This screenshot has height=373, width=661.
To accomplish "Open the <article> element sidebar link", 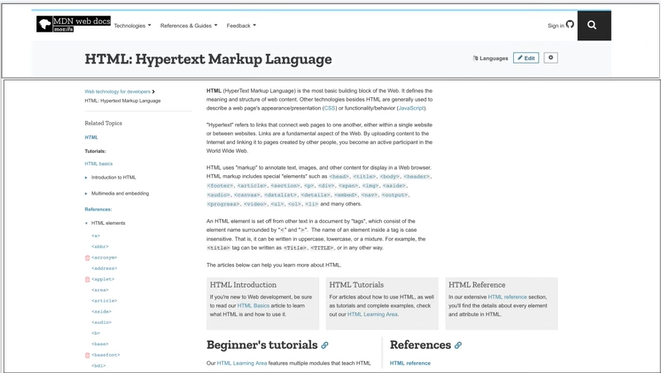I will pyautogui.click(x=104, y=301).
